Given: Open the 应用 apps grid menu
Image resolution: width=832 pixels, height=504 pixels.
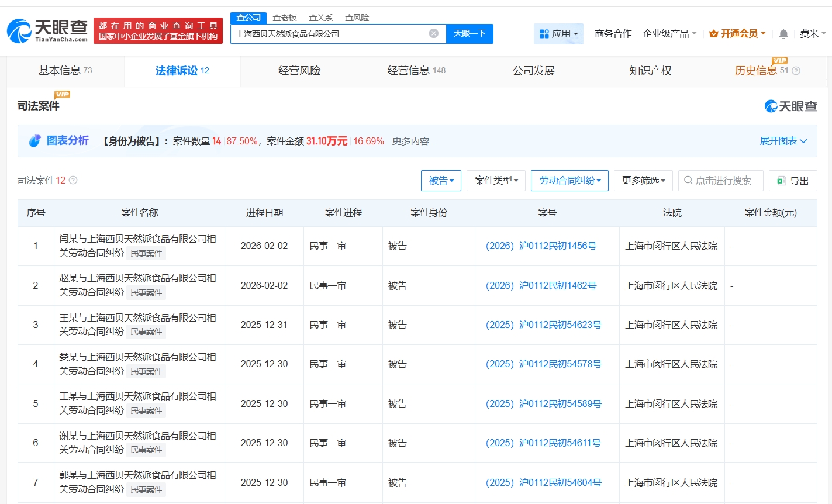Looking at the screenshot, I should pyautogui.click(x=558, y=34).
